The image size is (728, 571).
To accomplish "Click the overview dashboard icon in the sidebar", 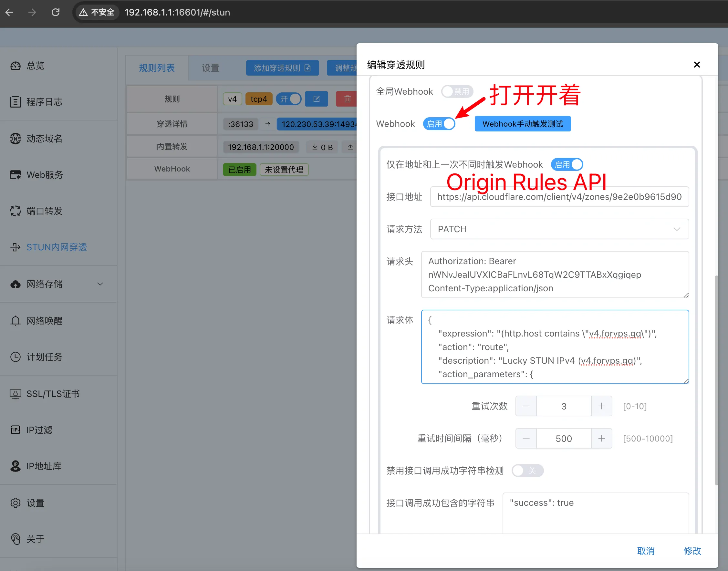I will 16,66.
